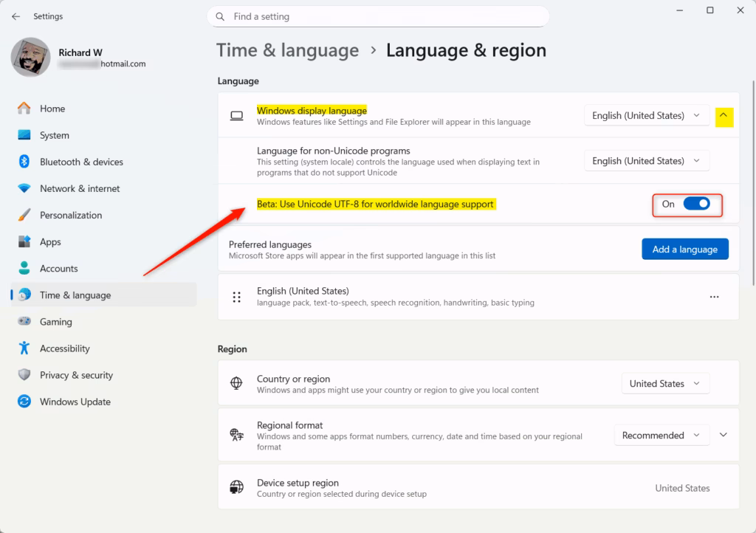756x533 pixels.
Task: Open the Regional format Recommended dropdown
Action: [661, 435]
